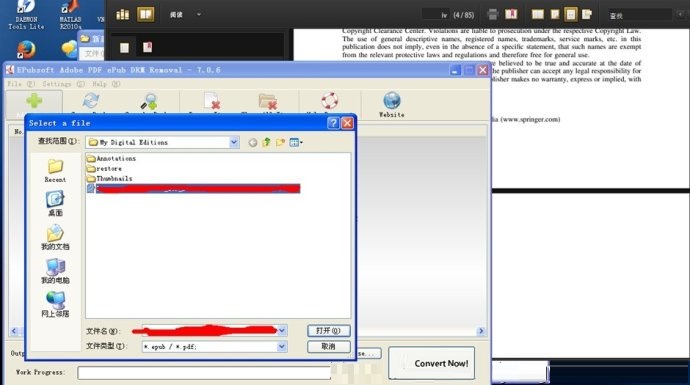Image resolution: width=690 pixels, height=385 pixels.
Task: Click the contents panel icon in reader sidebar
Action: 125,48
